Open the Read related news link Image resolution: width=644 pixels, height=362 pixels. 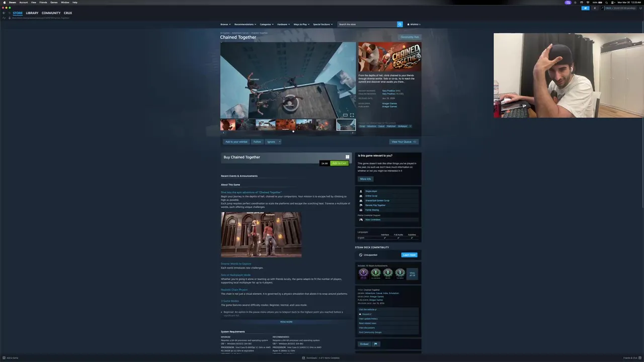(x=368, y=323)
